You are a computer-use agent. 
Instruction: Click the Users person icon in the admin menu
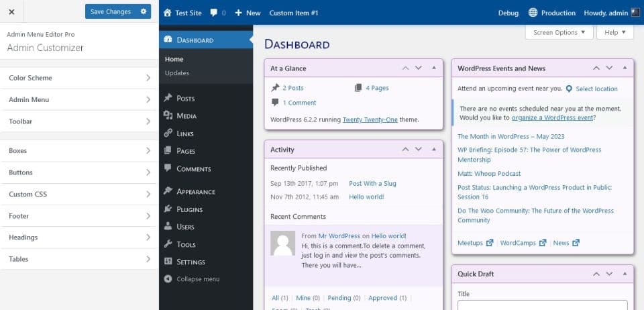[x=168, y=226]
